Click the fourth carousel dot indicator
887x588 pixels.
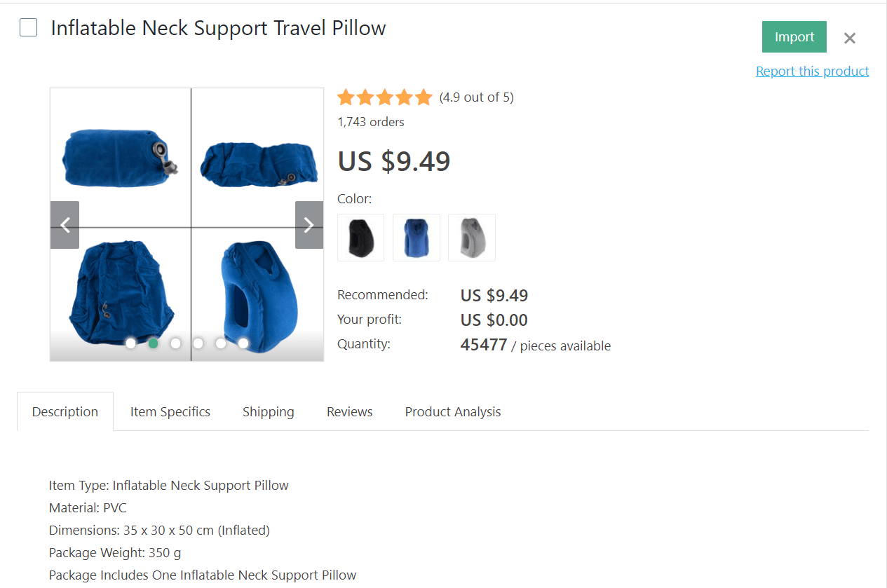(x=198, y=343)
